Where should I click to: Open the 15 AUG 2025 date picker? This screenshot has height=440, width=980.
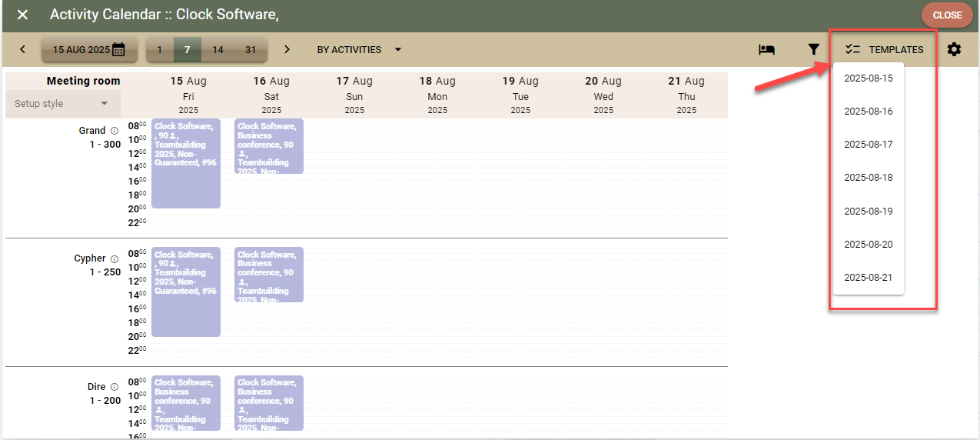(x=89, y=49)
